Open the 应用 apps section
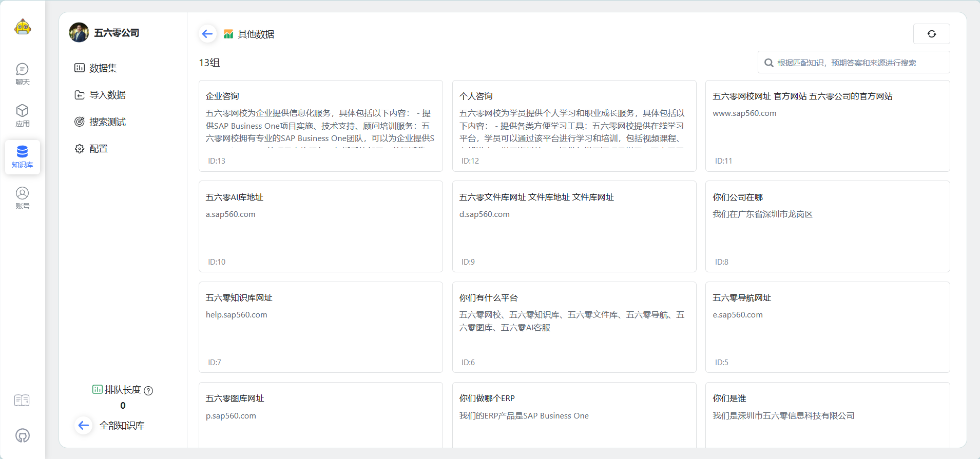The width and height of the screenshot is (980, 459). pyautogui.click(x=23, y=115)
